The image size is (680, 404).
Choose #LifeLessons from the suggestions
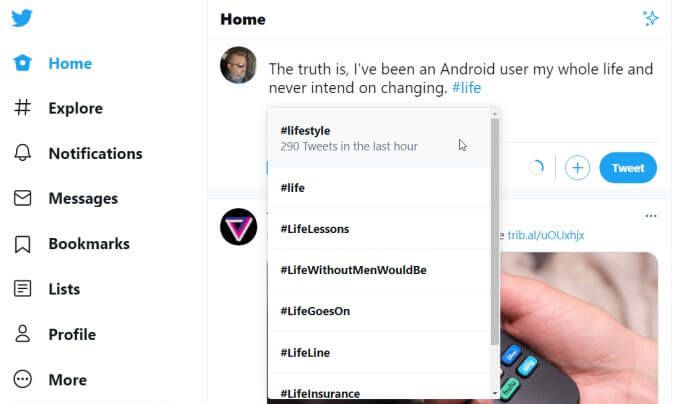[378, 229]
